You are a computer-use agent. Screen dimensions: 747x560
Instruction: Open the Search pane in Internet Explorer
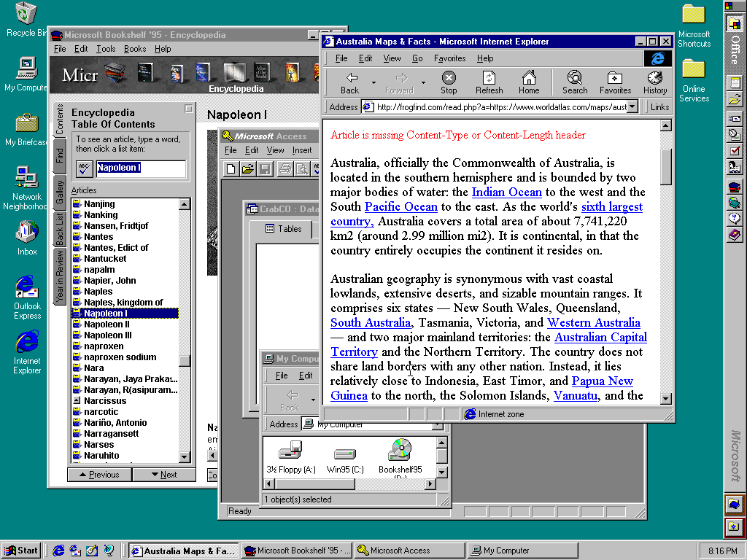tap(575, 82)
